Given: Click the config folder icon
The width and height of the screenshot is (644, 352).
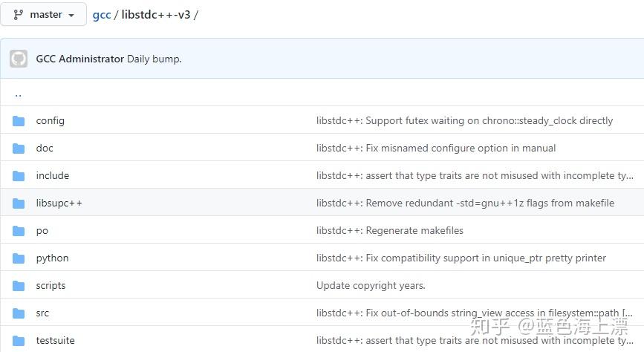Looking at the screenshot, I should [x=19, y=121].
